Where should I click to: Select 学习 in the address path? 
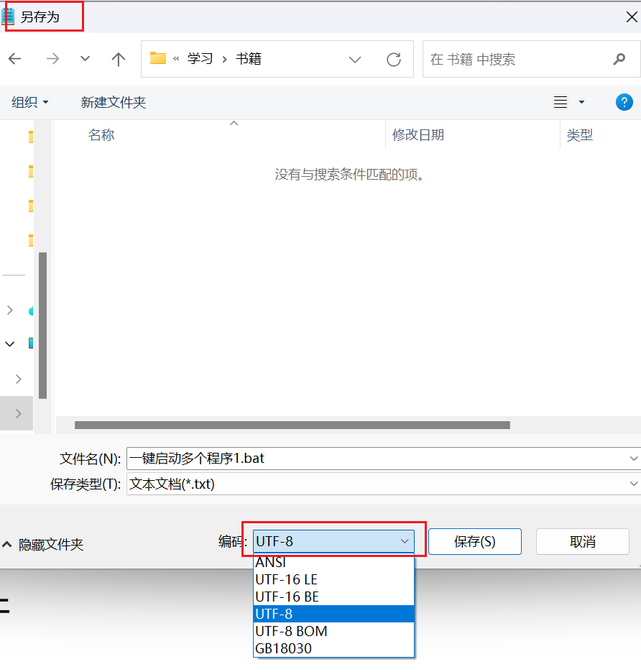pos(200,59)
